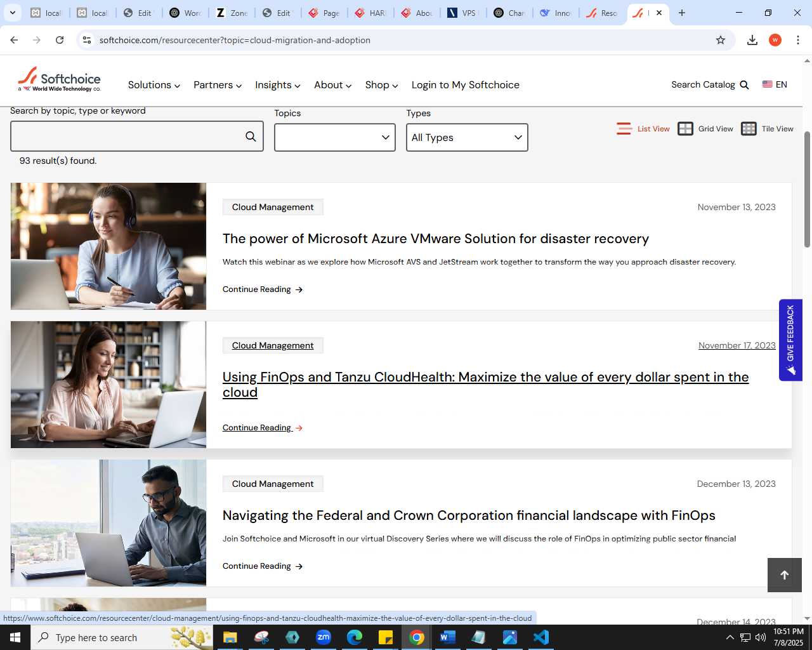Switch to List View

pyautogui.click(x=643, y=129)
